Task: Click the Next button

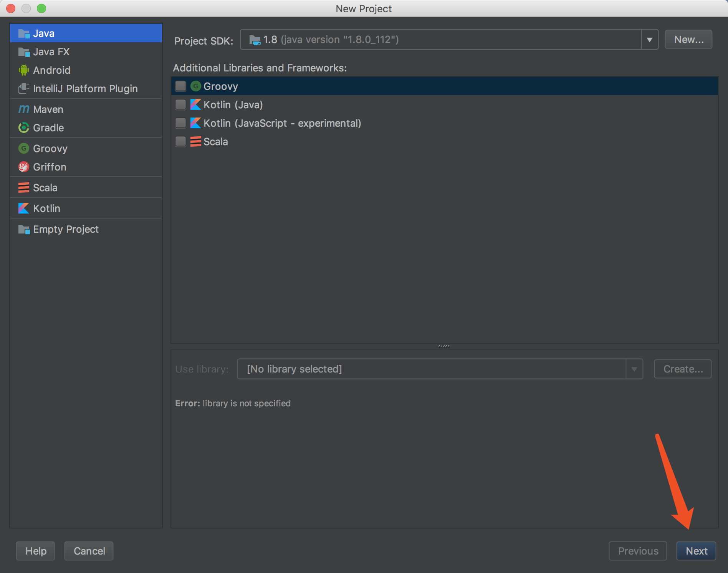Action: [x=696, y=551]
